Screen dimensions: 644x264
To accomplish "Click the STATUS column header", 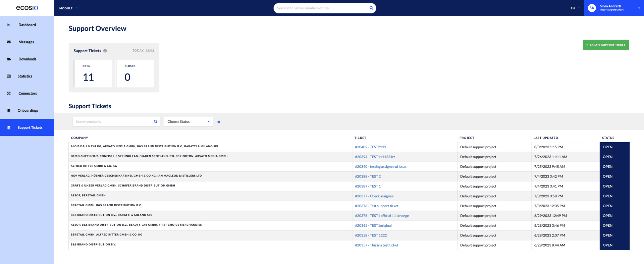I will [x=608, y=138].
